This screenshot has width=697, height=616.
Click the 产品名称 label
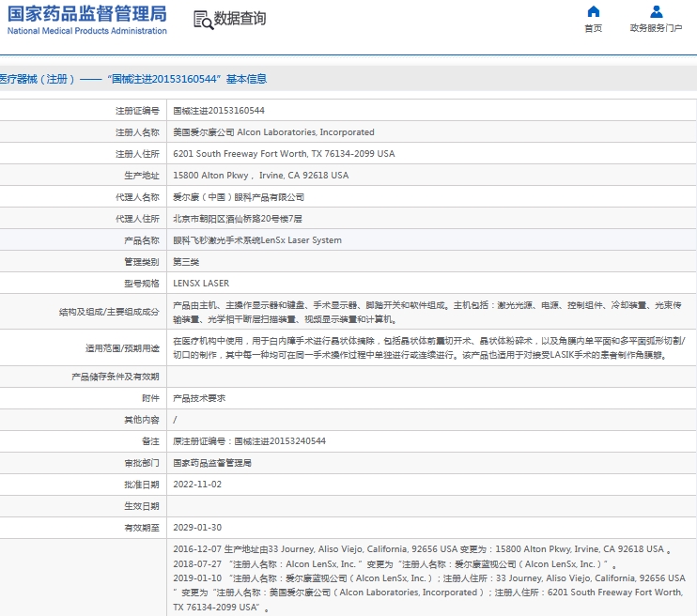coord(142,240)
